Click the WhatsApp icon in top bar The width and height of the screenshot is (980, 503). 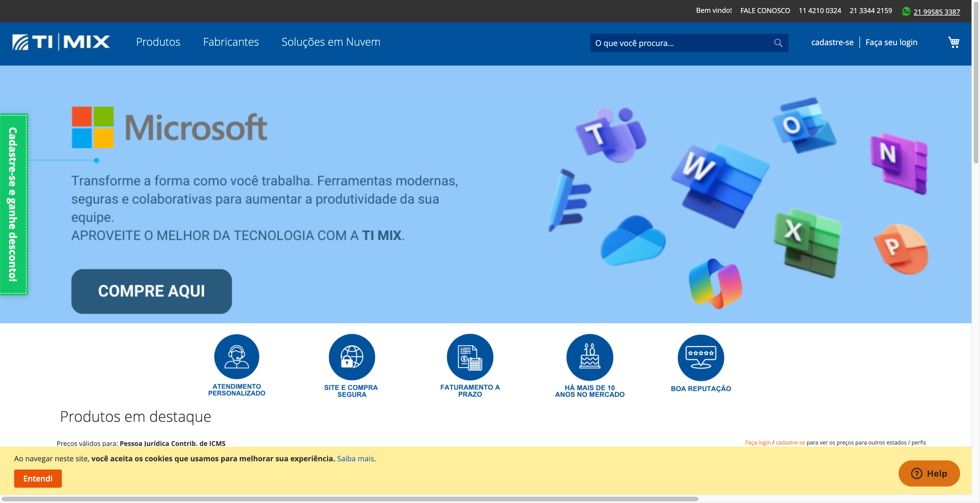(x=906, y=11)
